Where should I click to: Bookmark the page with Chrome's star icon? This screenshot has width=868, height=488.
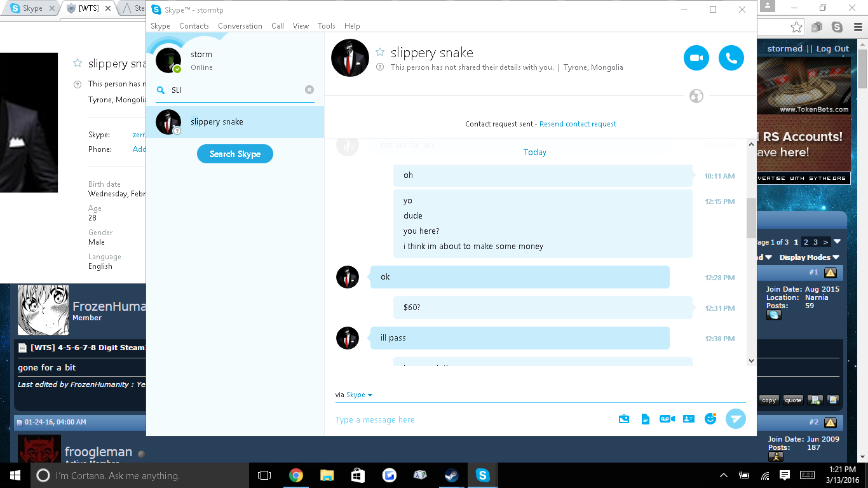click(796, 27)
